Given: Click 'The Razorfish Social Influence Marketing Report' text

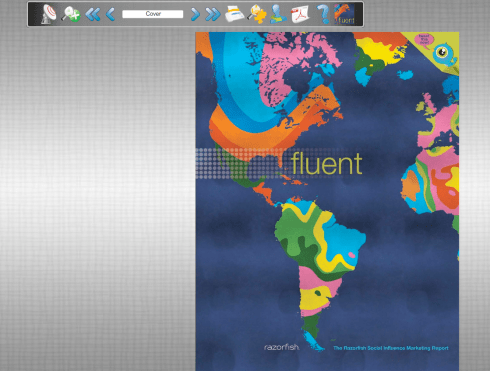Looking at the screenshot, I should [x=391, y=348].
